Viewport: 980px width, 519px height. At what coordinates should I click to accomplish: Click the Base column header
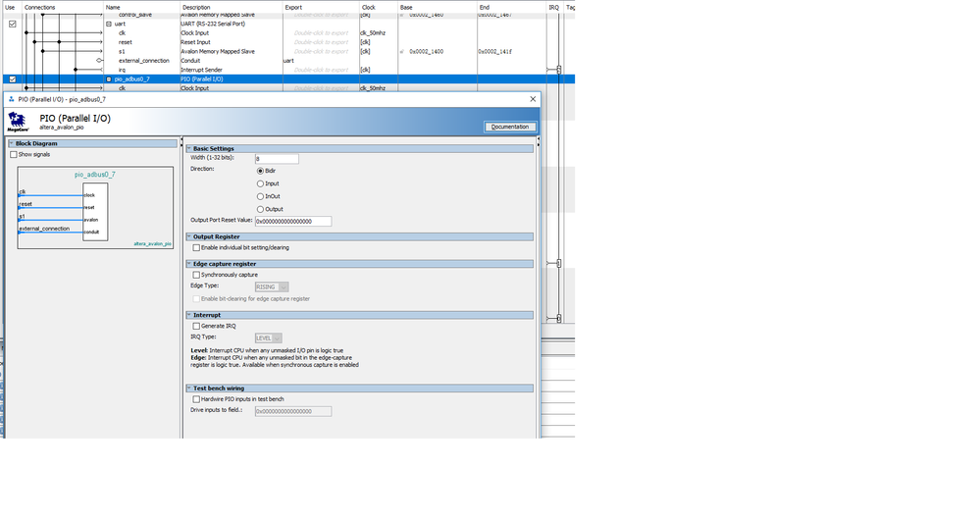(406, 8)
